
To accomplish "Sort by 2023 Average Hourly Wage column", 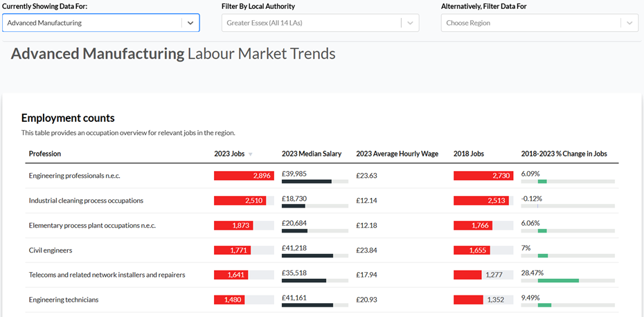I will tap(397, 154).
